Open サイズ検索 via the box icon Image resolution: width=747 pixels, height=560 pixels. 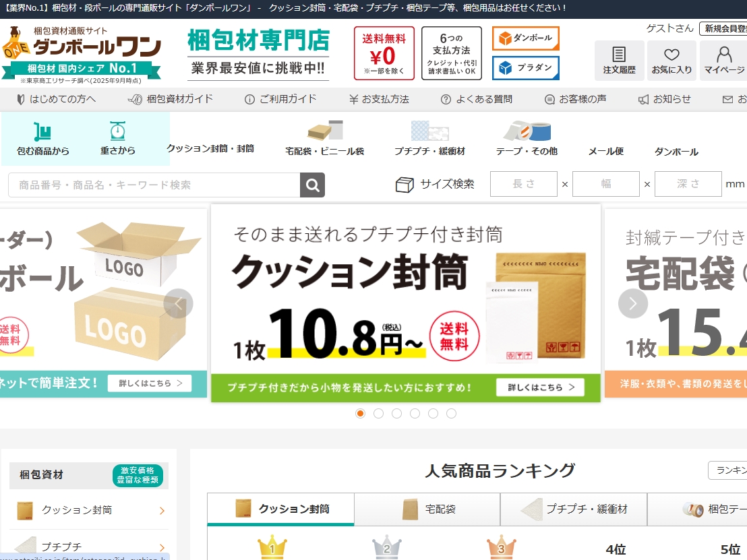(x=405, y=183)
